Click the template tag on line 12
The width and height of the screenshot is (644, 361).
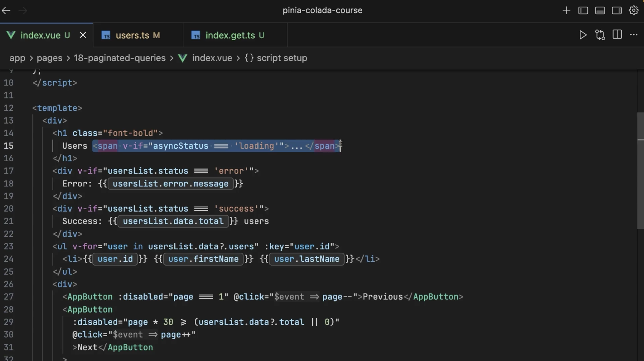coord(57,108)
